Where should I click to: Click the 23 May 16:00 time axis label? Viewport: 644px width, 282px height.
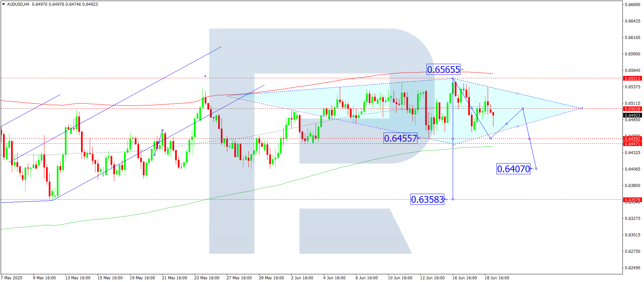pos(207,278)
